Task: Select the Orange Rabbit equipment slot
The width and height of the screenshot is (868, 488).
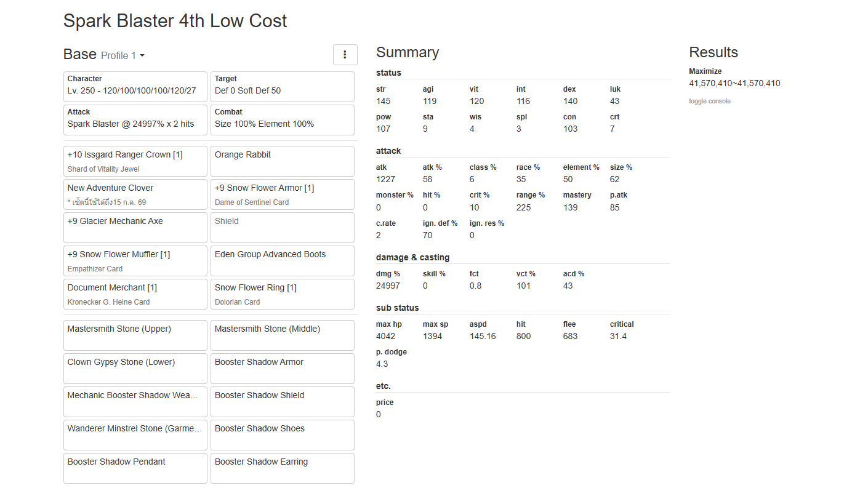Action: pos(282,161)
